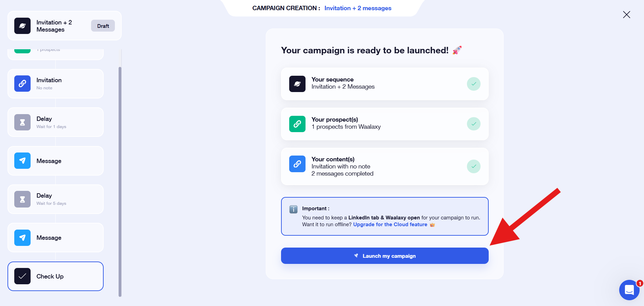Click the Invitation + 2 messages title link
The image size is (644, 306).
click(x=358, y=8)
